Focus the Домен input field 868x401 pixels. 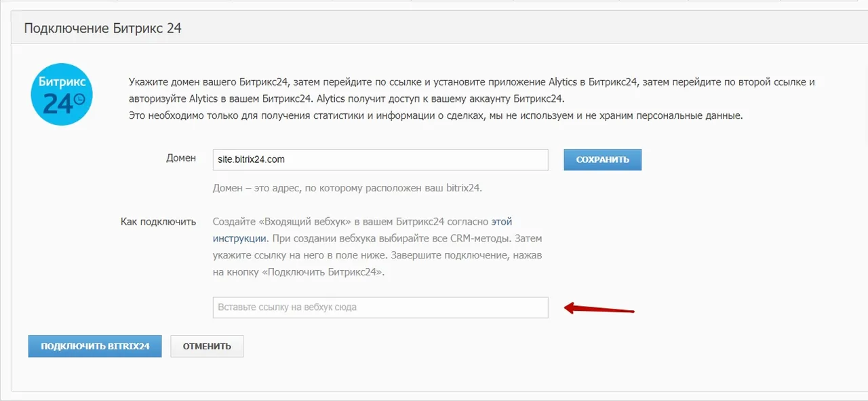380,159
